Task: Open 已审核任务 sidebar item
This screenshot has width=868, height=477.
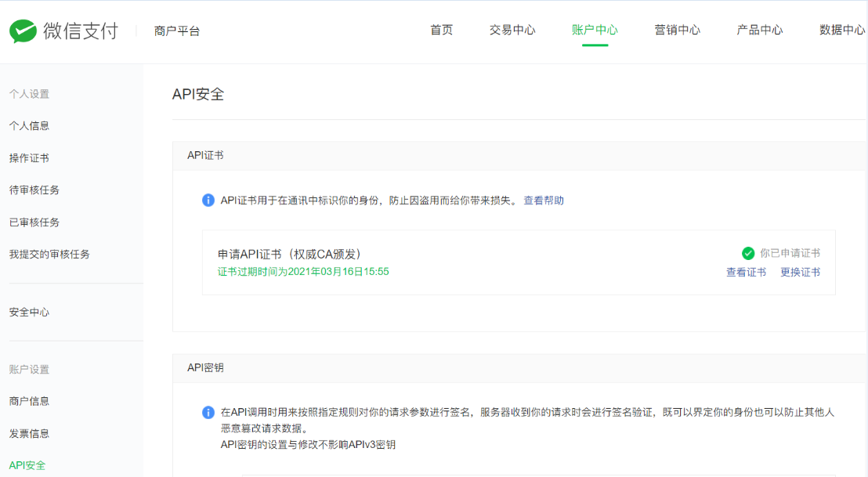Action: tap(34, 222)
